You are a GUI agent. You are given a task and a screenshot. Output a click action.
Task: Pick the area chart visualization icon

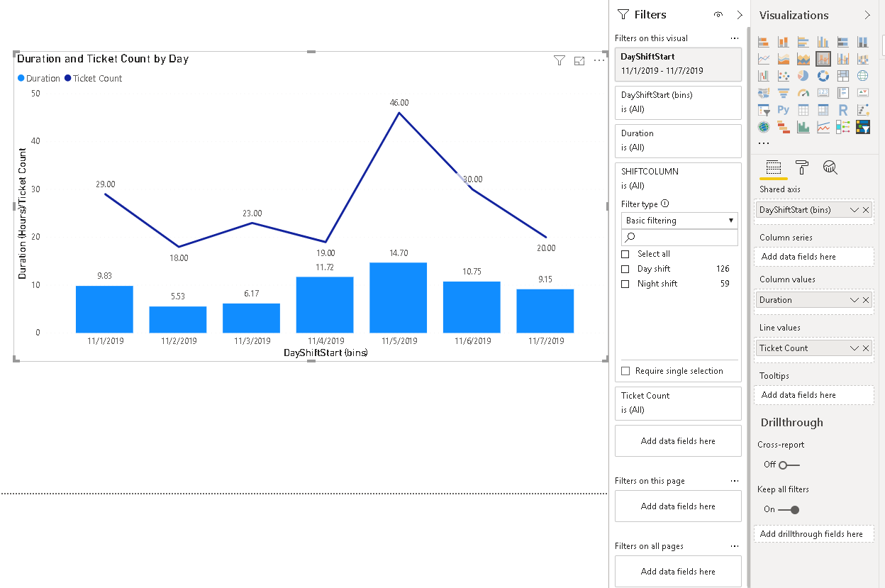coord(784,59)
